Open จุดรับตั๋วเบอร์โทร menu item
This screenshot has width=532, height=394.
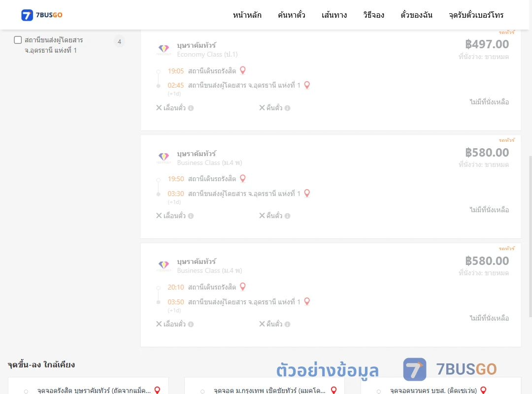pos(476,15)
